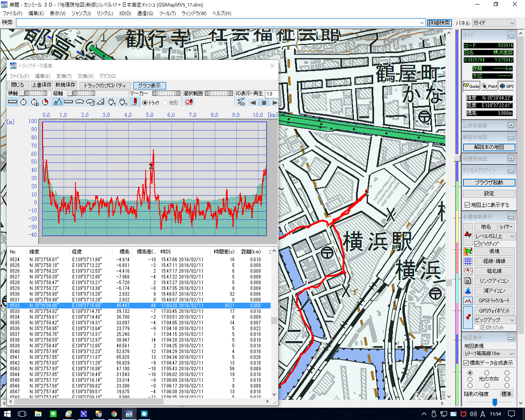Image resolution: width=525 pixels, height=420 pixels.
Task: Click the magnetic north compass icon
Action: point(468,271)
